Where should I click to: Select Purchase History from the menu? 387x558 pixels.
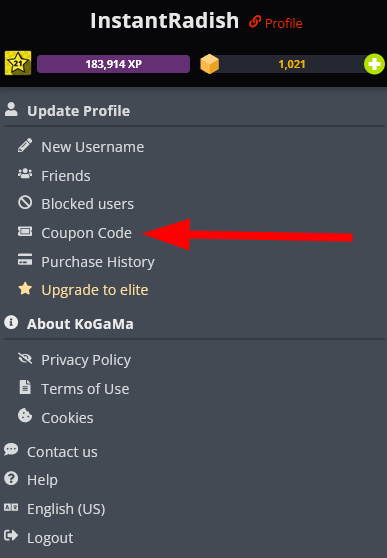98,262
